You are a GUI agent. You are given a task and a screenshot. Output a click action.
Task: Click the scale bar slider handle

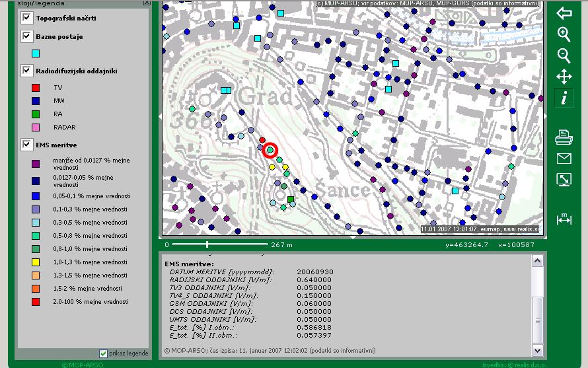pos(207,244)
